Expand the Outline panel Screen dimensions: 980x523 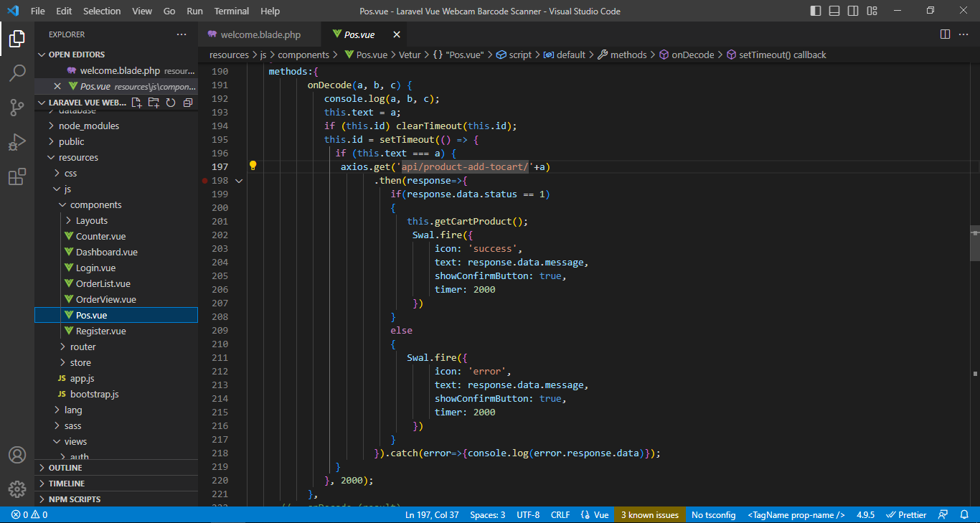[116, 468]
